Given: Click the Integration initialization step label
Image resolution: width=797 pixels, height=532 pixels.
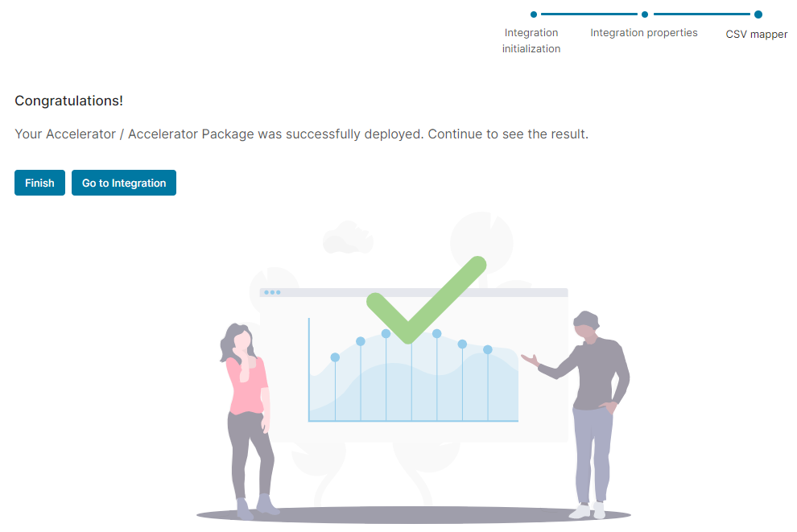Looking at the screenshot, I should (x=531, y=40).
